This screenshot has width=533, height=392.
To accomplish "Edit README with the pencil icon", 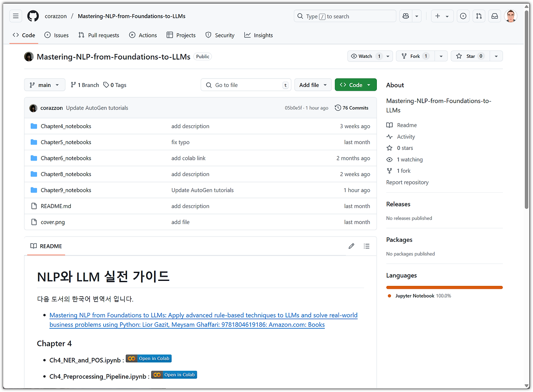I will pyautogui.click(x=351, y=246).
